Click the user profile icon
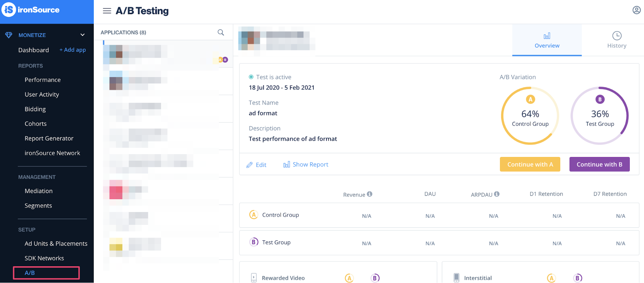Viewport: 644px width, 283px height. click(636, 10)
